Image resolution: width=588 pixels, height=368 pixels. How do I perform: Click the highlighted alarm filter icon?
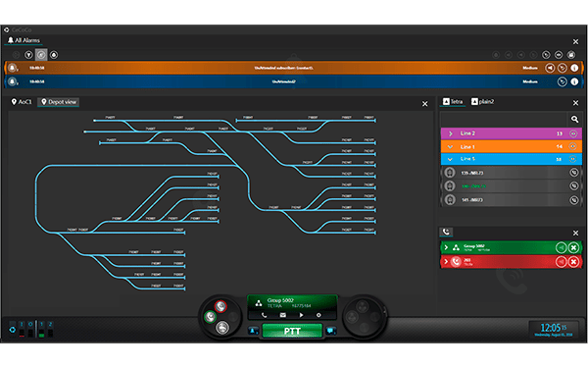41,55
